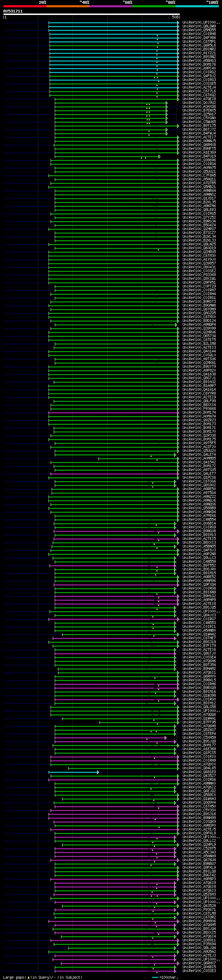Click the UniRef100_P93668 label

point(199,408)
